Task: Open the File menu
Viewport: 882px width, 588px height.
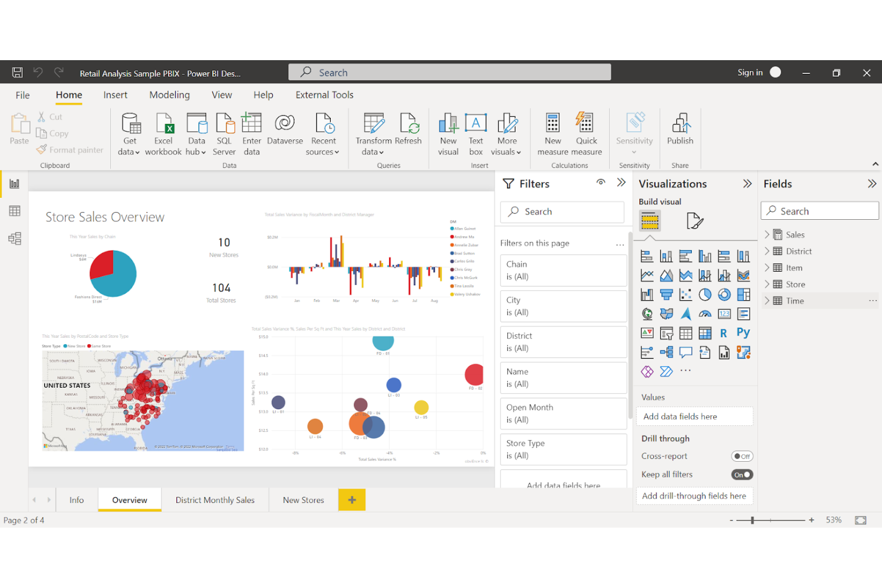Action: point(23,95)
